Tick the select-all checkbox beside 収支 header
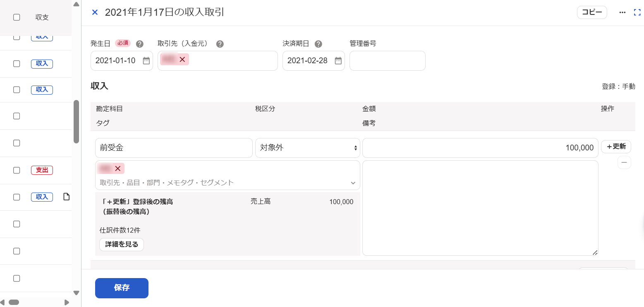 17,17
